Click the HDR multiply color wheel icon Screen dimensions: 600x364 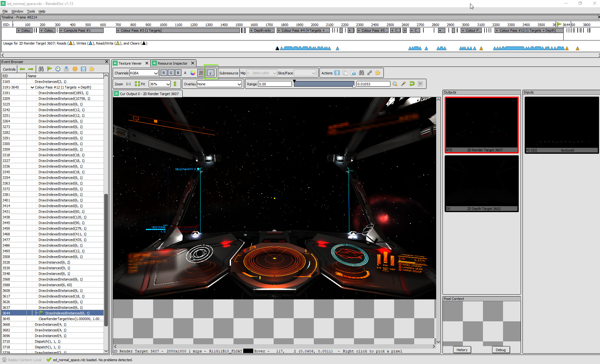pyautogui.click(x=193, y=73)
